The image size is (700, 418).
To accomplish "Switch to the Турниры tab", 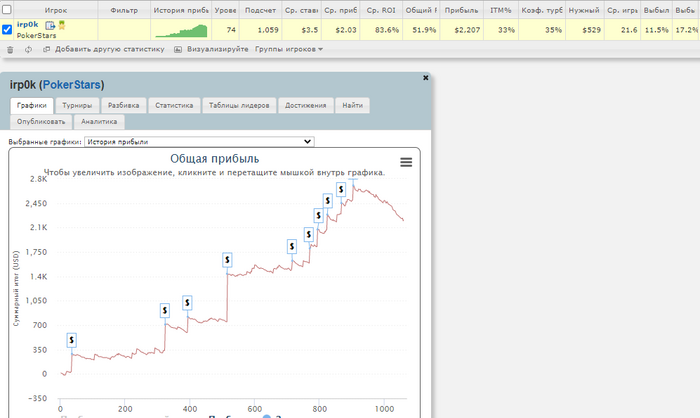I will point(77,105).
